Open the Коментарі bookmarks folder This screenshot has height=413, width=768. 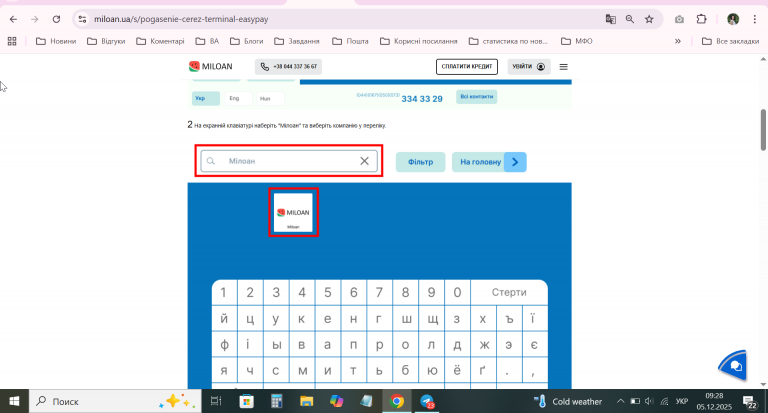(x=160, y=41)
